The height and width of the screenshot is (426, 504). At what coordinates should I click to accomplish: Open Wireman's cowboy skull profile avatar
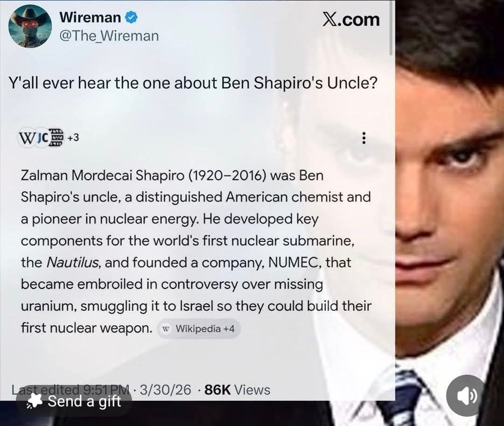(x=30, y=26)
